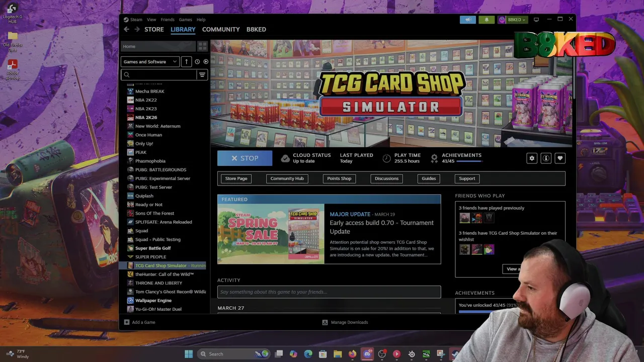
Task: Open the Support button
Action: click(x=467, y=178)
